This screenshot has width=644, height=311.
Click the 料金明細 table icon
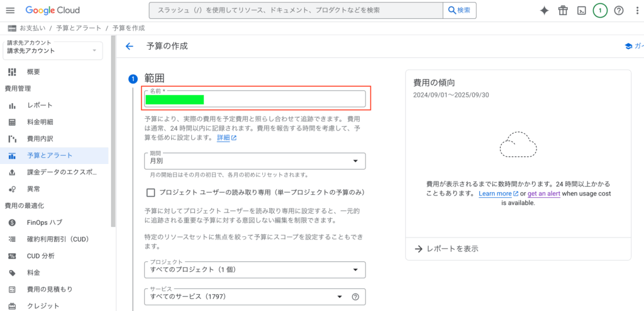tap(12, 123)
